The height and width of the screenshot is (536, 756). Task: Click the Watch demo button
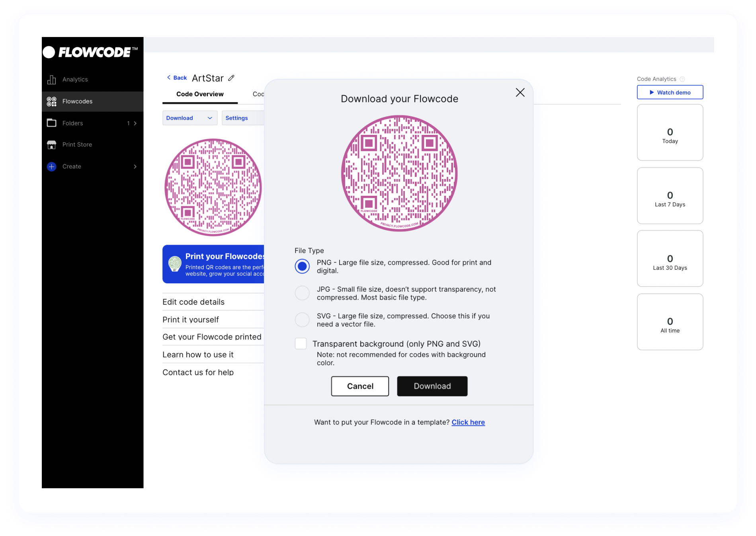click(670, 92)
